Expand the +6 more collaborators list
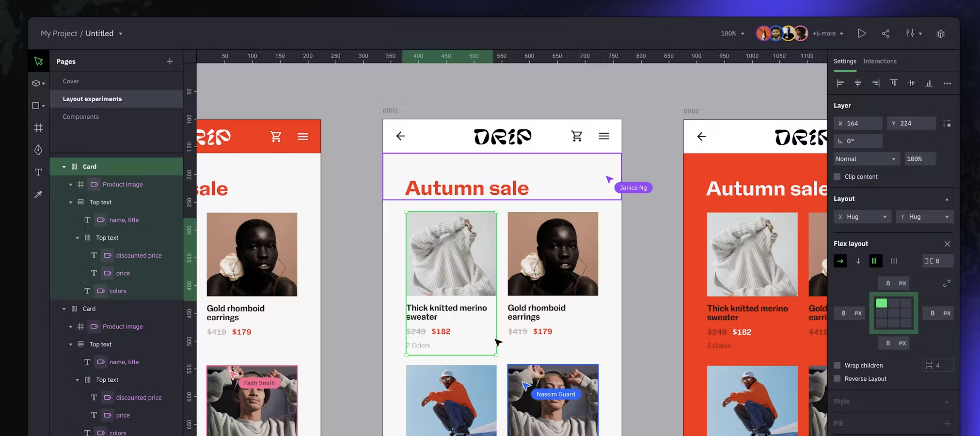Image resolution: width=980 pixels, height=436 pixels. [828, 33]
